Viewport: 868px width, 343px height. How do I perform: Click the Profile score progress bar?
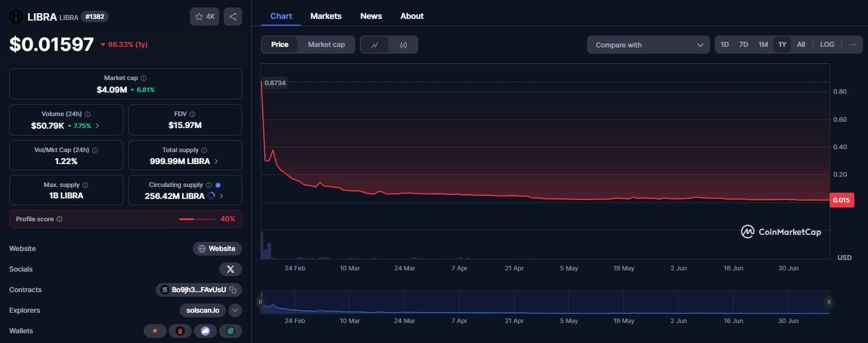197,219
